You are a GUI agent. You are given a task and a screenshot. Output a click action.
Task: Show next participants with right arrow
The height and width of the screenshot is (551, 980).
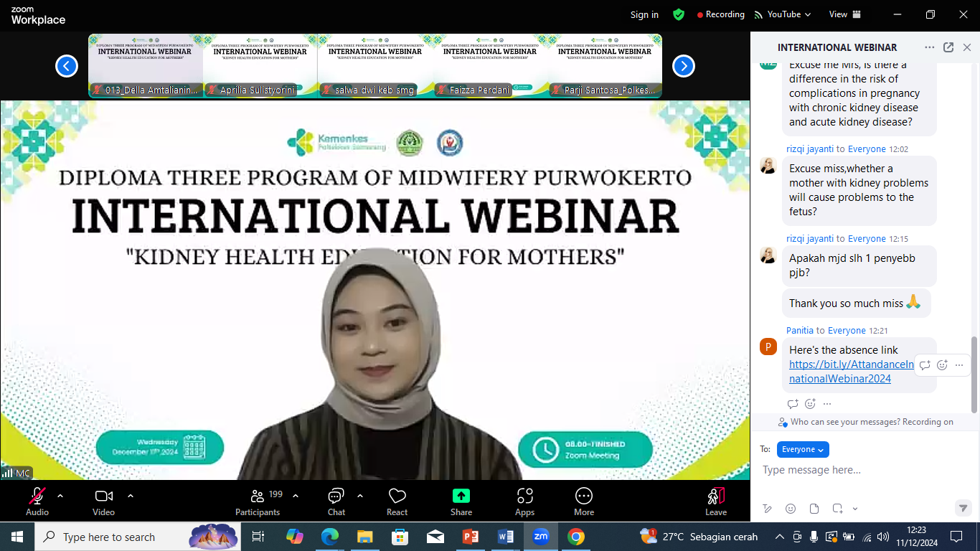pos(684,66)
